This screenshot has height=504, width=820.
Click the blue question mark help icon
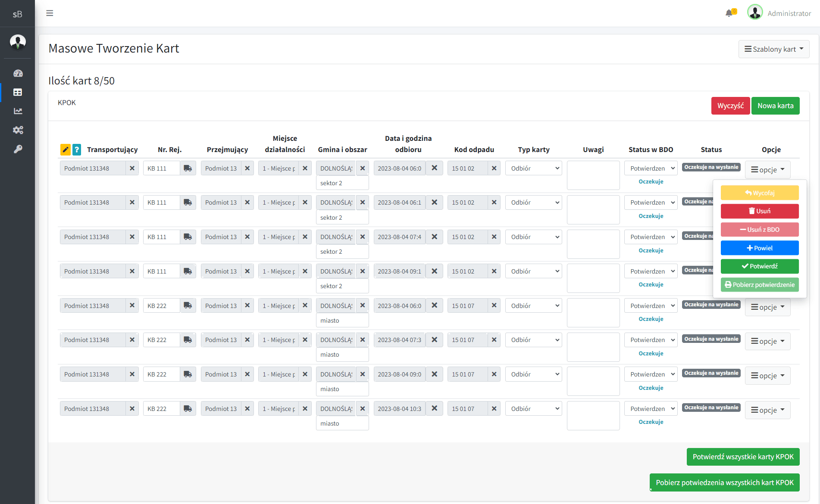[x=77, y=149]
